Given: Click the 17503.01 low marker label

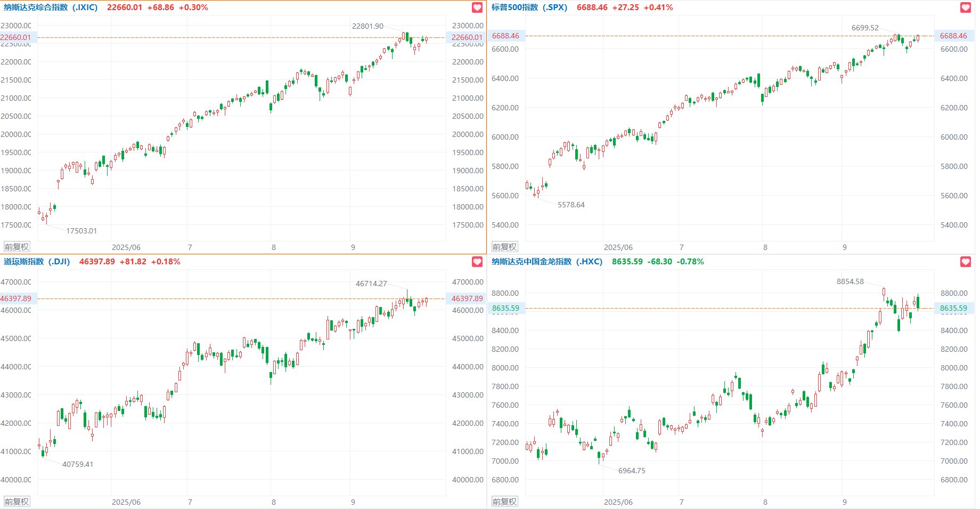Looking at the screenshot, I should coord(81,231).
